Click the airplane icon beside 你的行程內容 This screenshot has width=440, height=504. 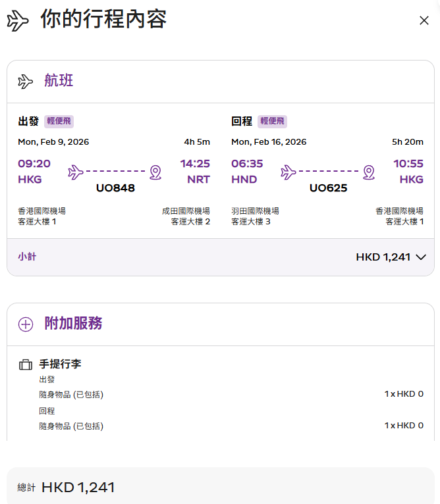point(18,21)
